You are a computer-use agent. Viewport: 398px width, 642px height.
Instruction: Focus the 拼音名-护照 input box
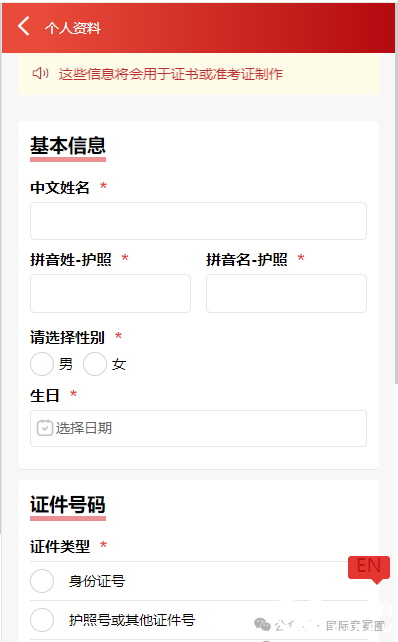tap(286, 293)
